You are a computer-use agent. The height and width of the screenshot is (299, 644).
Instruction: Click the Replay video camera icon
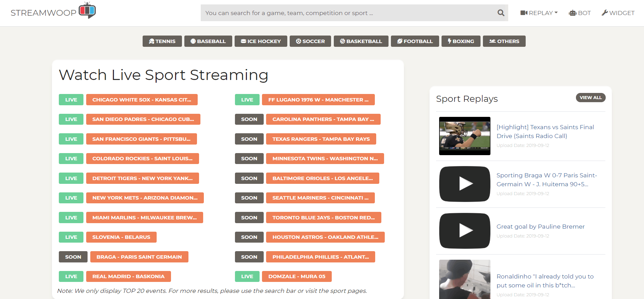point(524,13)
